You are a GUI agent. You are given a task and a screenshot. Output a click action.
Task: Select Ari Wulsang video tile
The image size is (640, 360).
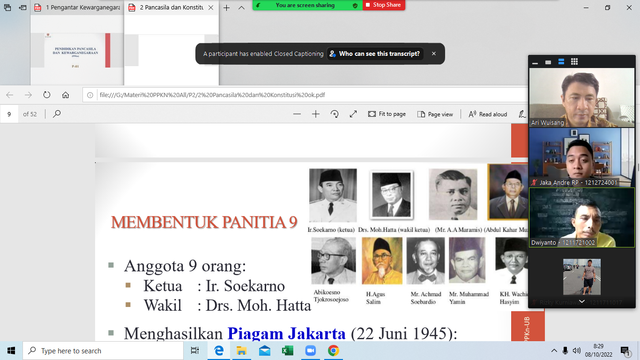582,98
